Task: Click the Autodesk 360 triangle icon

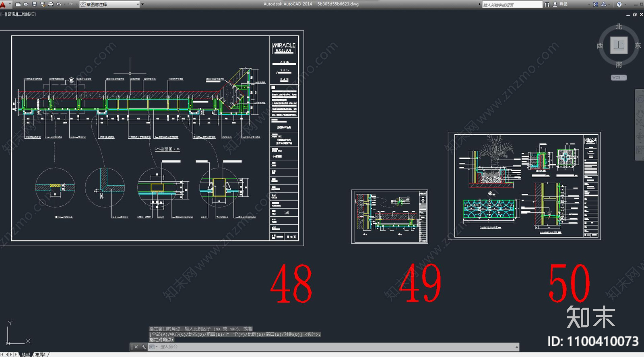Action: coord(604,4)
